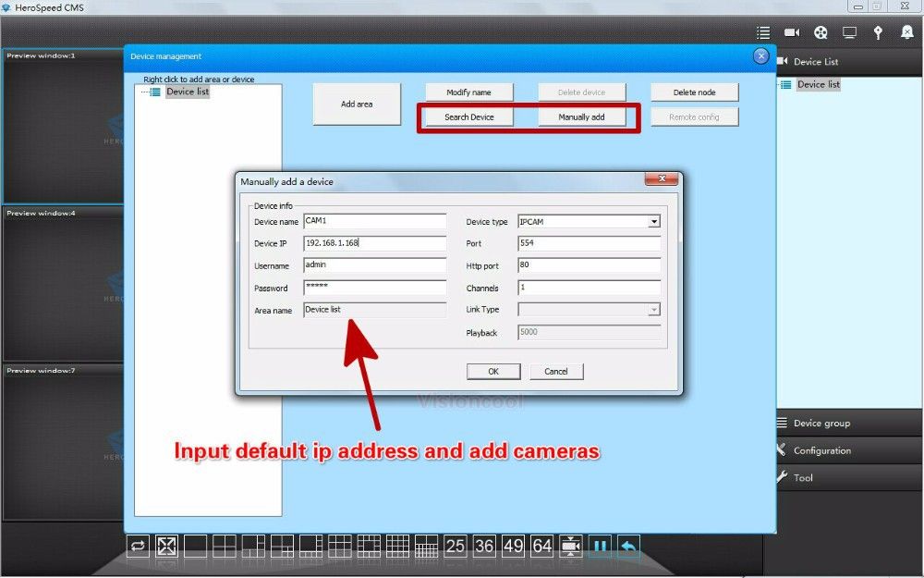Click the blue pause icon

click(600, 547)
